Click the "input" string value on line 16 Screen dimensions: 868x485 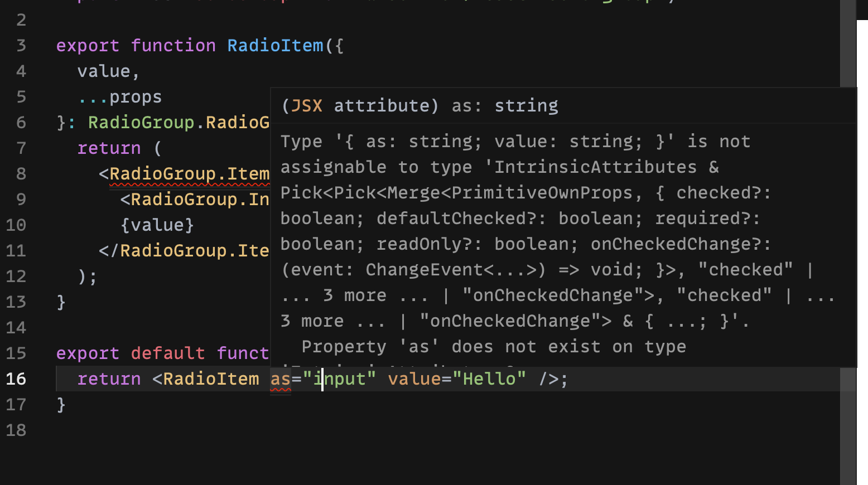tap(340, 379)
